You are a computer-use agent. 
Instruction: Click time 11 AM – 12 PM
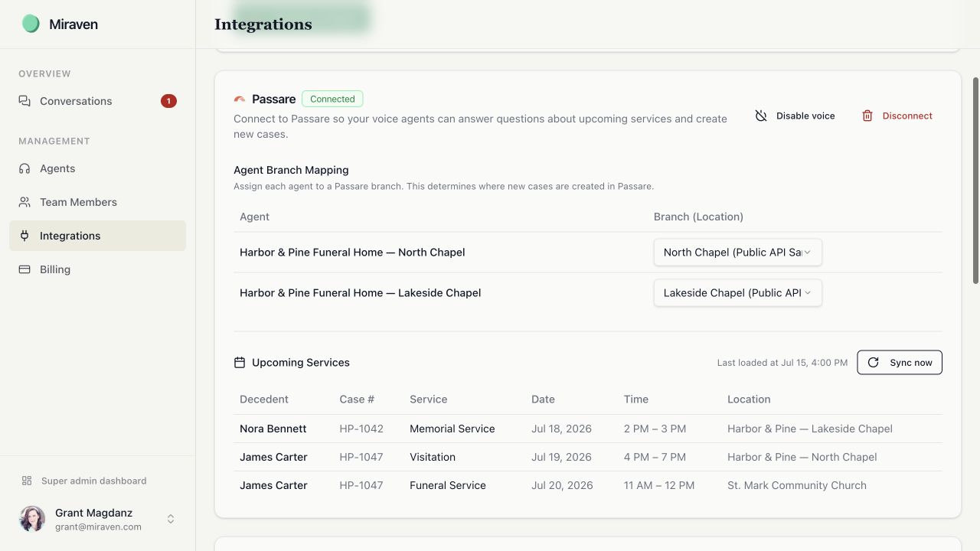click(x=659, y=485)
